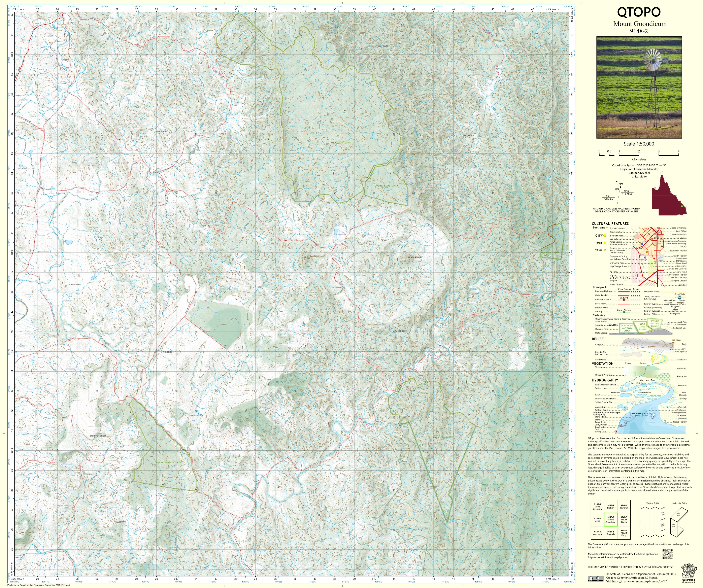Click the Mt Dalgaran peak label
703x588 pixels.
coord(313,256)
